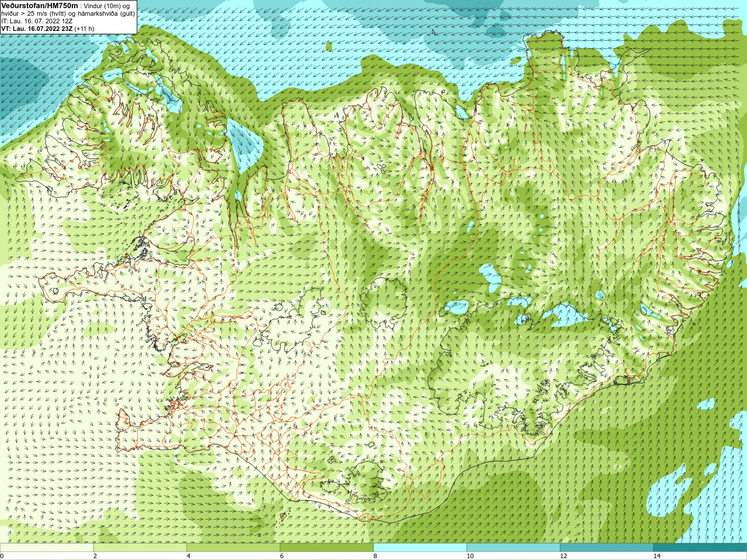
Task: Click the "Veðurstofan/HM750m" title text
Action: tap(40, 5)
